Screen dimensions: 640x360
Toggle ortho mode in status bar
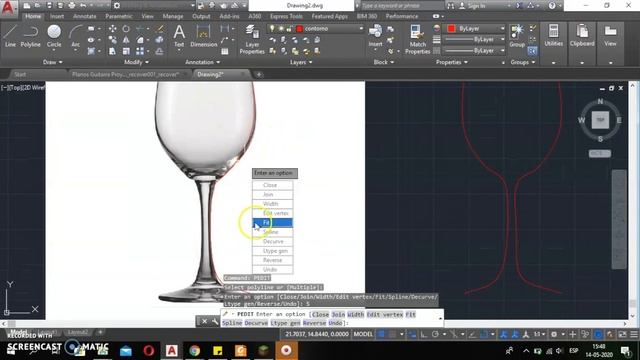tap(424, 334)
